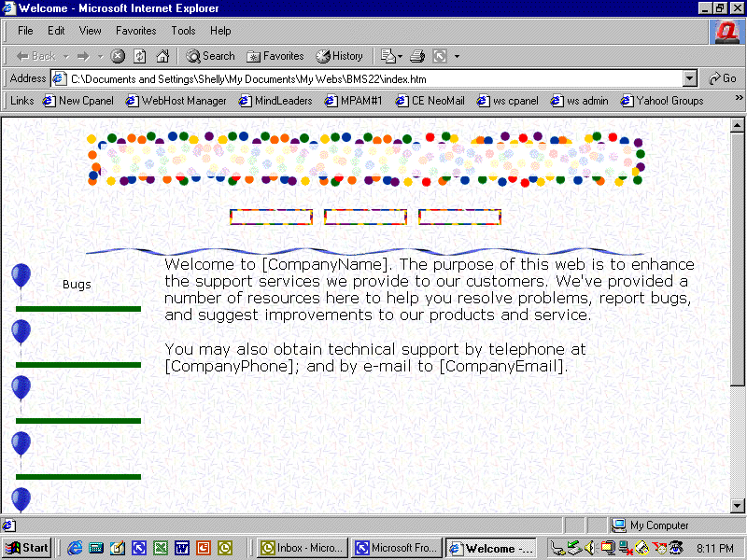This screenshot has height=560, width=747.
Task: Click the clock showing 8:11 PM
Action: pos(714,548)
